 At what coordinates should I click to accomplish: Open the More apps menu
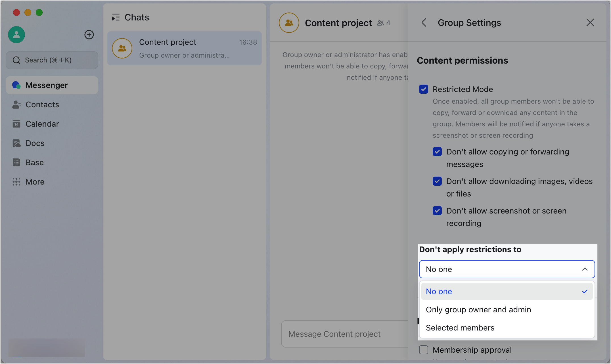(x=35, y=182)
